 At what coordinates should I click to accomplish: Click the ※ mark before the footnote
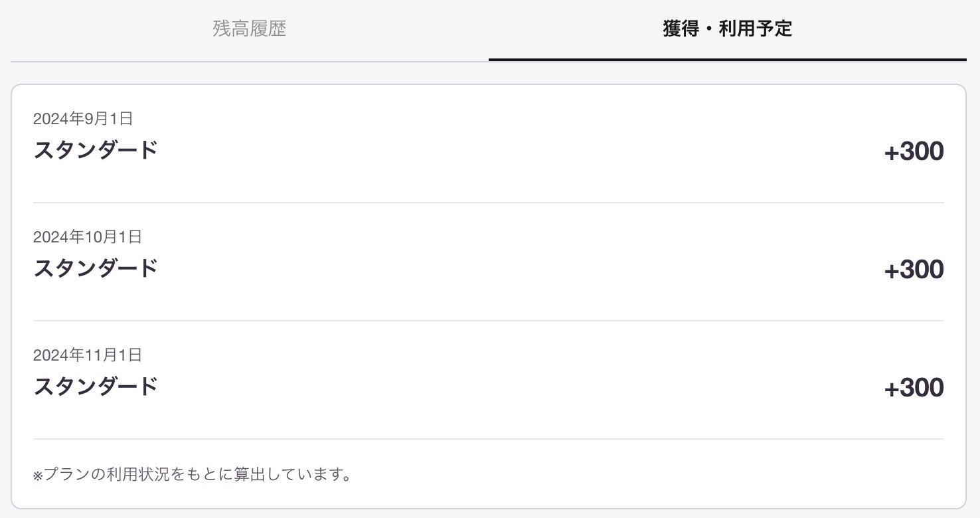(x=38, y=476)
